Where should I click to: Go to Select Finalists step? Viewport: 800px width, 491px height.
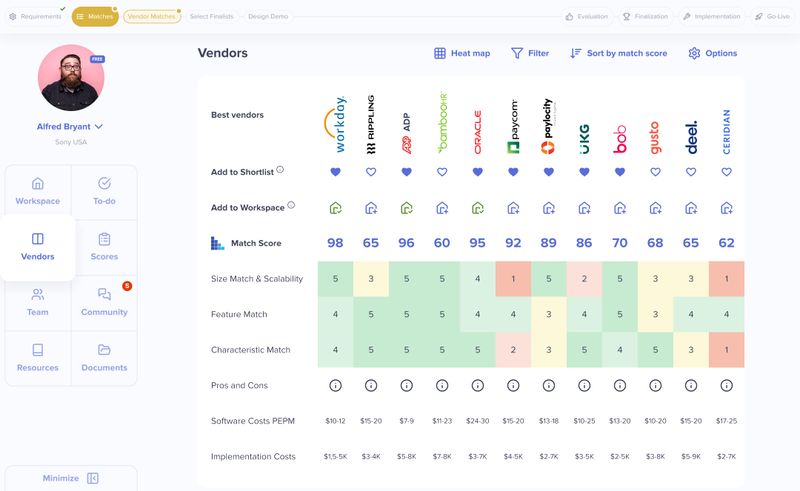click(x=211, y=16)
